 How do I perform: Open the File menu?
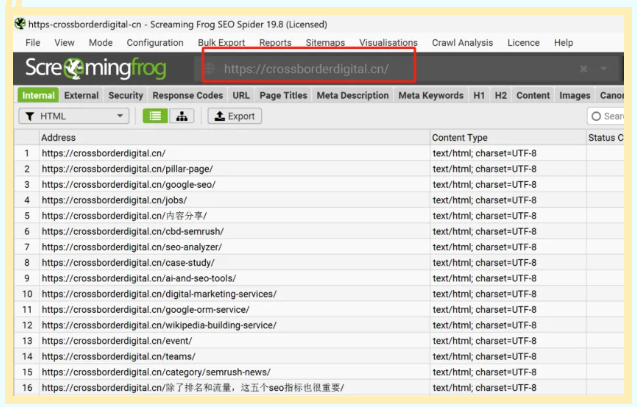(32, 43)
